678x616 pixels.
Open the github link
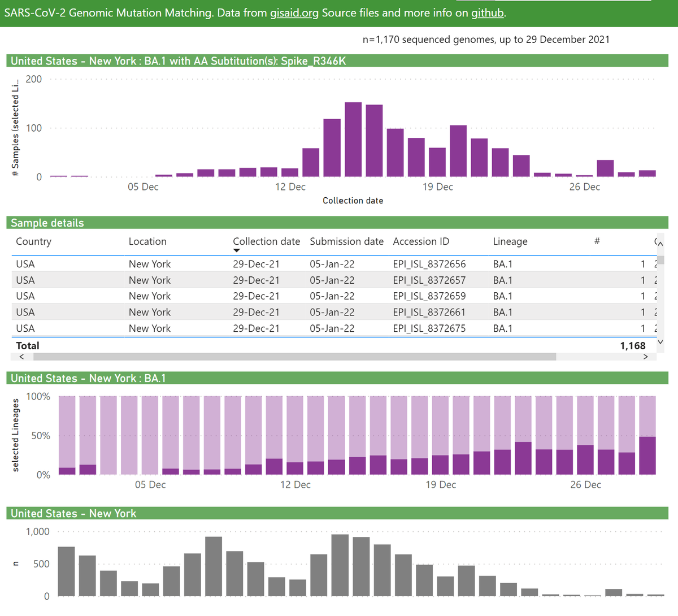pos(488,12)
